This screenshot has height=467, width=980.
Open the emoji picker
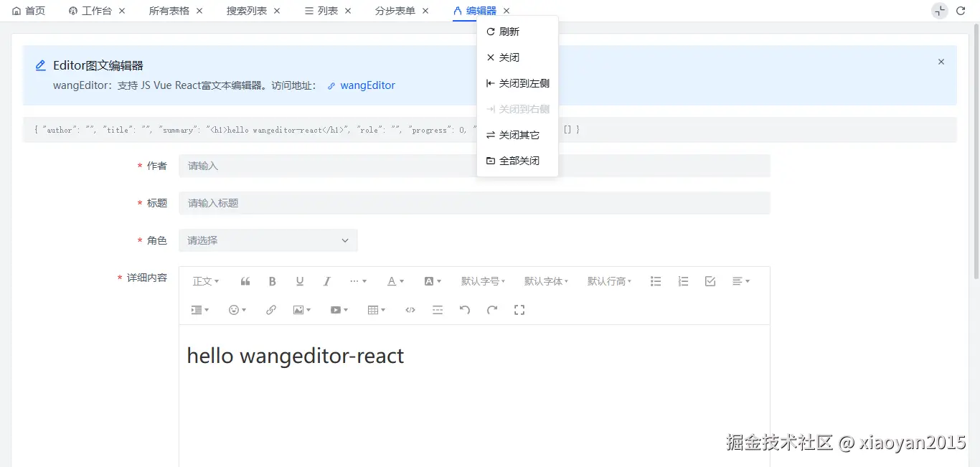click(237, 310)
